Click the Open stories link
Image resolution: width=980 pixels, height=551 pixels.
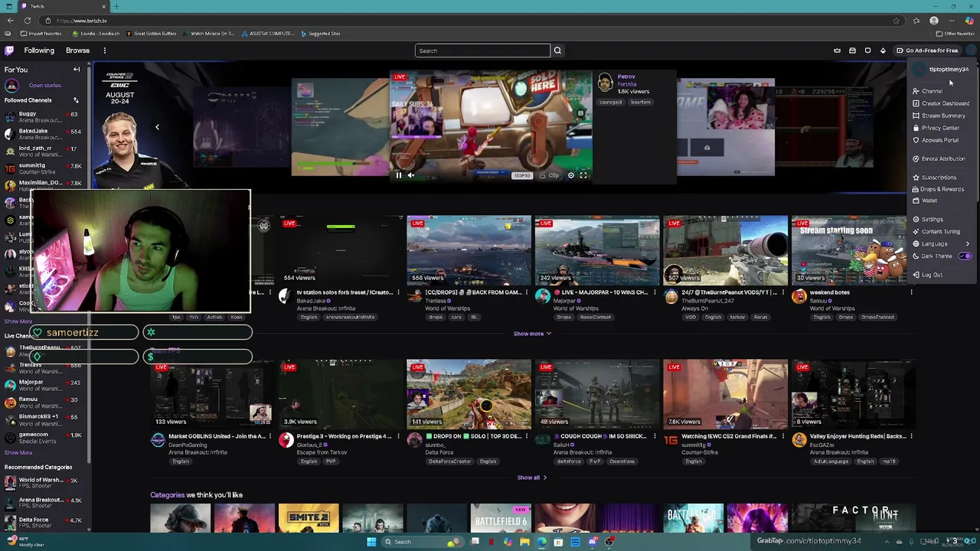click(x=44, y=86)
